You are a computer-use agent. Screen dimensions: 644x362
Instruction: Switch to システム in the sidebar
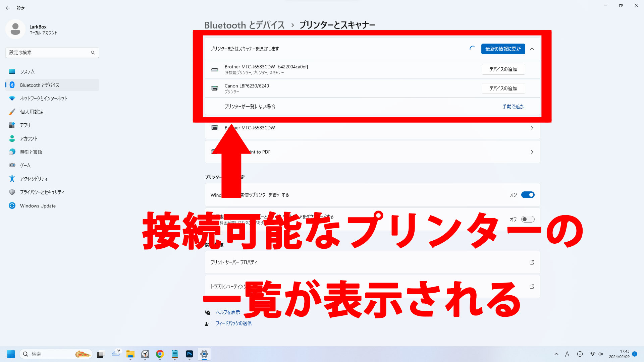27,71
